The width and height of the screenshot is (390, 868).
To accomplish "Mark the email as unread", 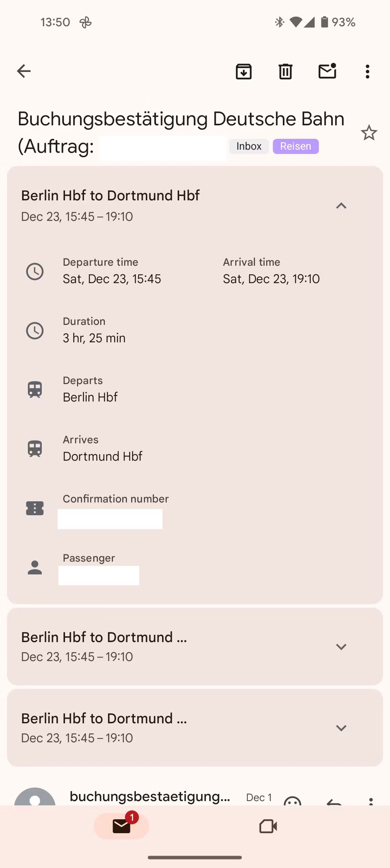I will click(327, 71).
